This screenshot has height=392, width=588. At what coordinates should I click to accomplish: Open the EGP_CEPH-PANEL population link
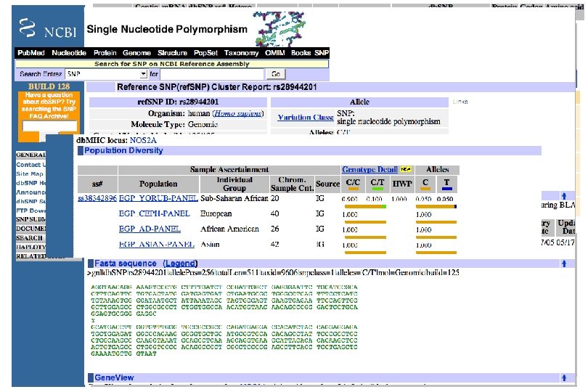coord(154,213)
